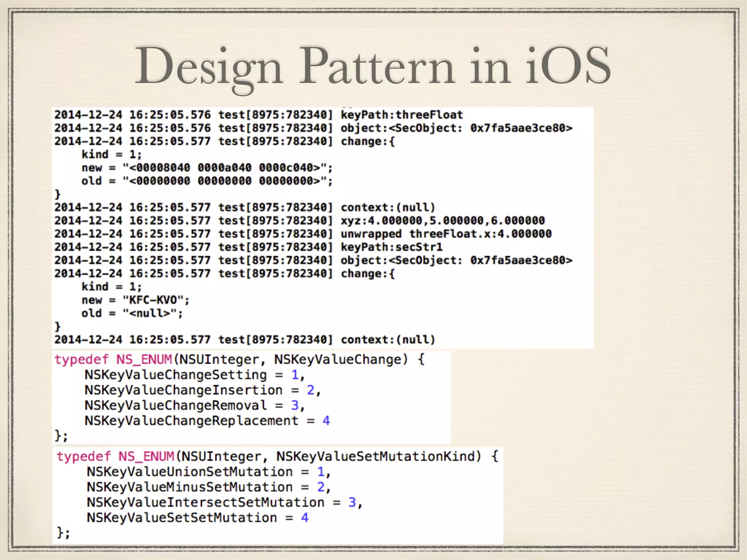Select "NSKeyValueIntersectSetMutation = 3"

tap(225, 503)
